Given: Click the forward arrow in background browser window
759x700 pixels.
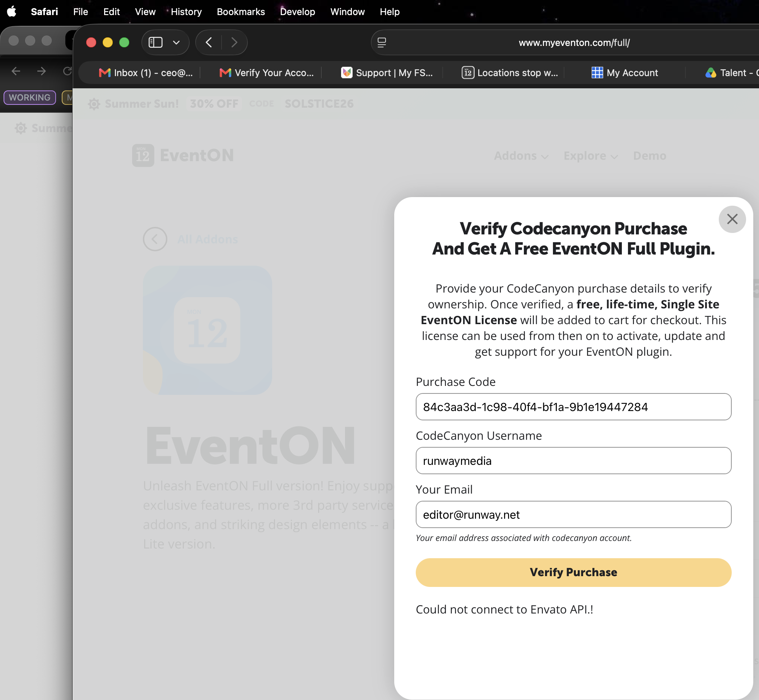Looking at the screenshot, I should coord(42,71).
